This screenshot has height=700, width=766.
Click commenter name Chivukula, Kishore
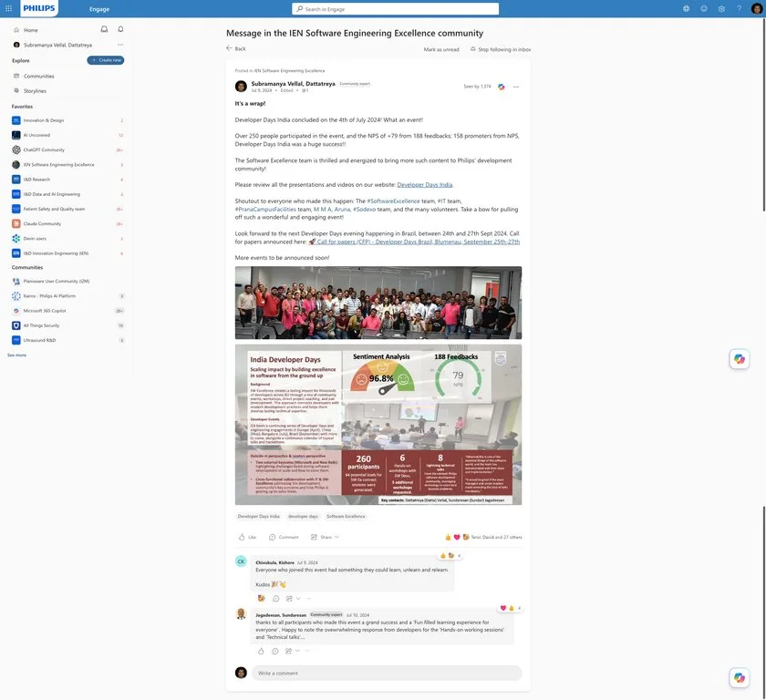click(x=274, y=562)
